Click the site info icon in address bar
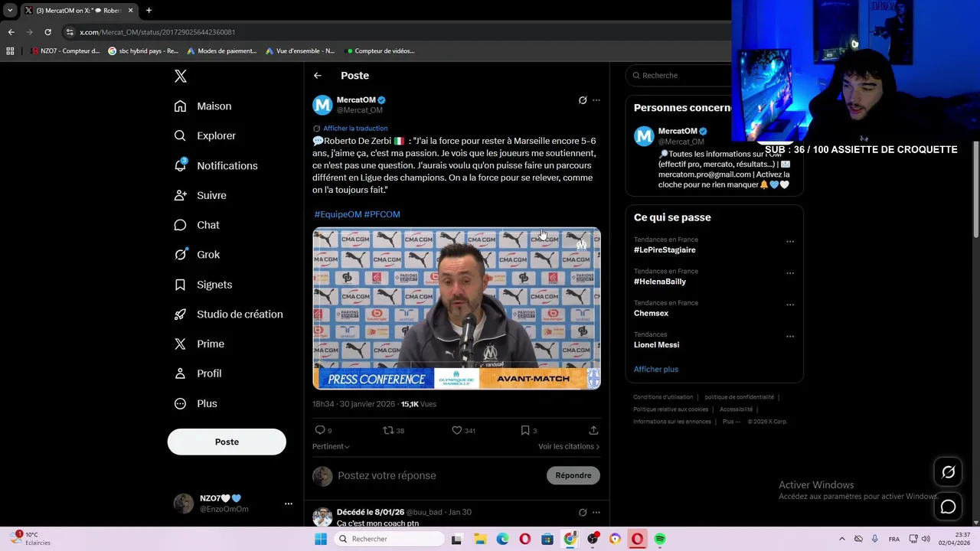The width and height of the screenshot is (980, 551). [x=70, y=32]
